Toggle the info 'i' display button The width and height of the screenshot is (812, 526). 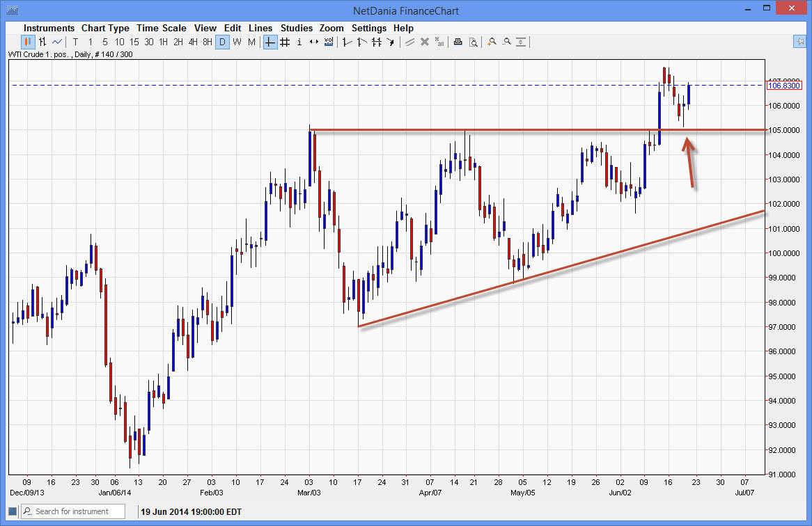tap(299, 42)
